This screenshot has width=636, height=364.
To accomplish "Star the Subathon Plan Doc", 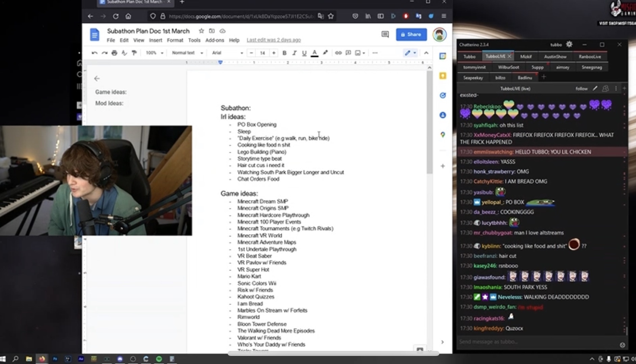I will [201, 31].
